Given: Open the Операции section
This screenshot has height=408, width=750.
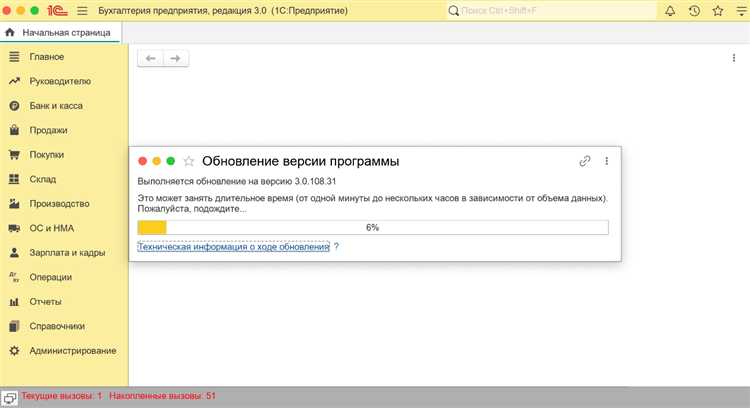Looking at the screenshot, I should point(51,277).
